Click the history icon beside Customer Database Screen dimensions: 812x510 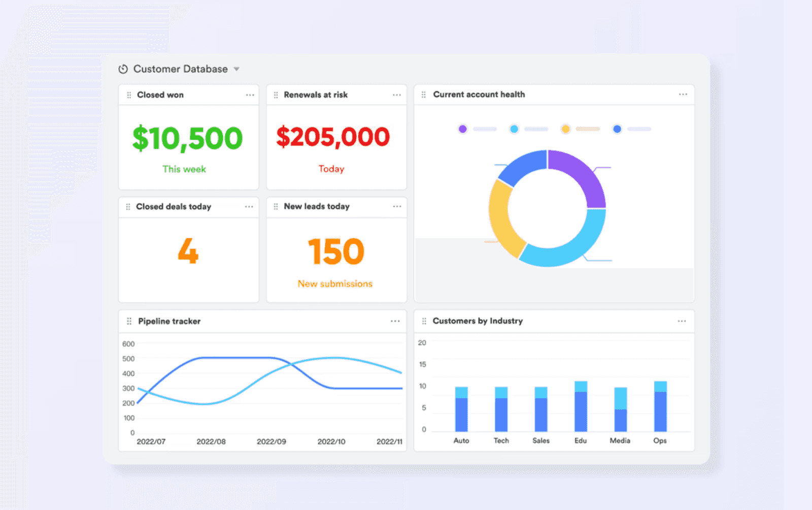(123, 69)
